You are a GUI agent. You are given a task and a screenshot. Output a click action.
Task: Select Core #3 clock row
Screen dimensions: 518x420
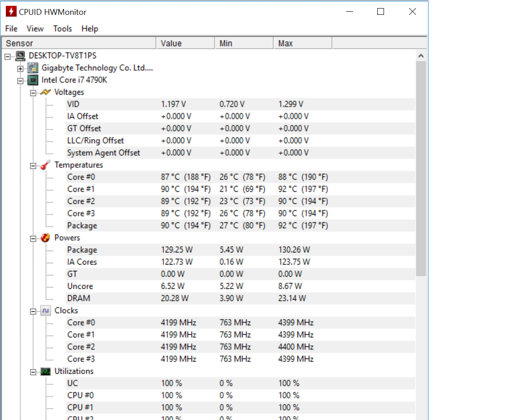point(241,359)
